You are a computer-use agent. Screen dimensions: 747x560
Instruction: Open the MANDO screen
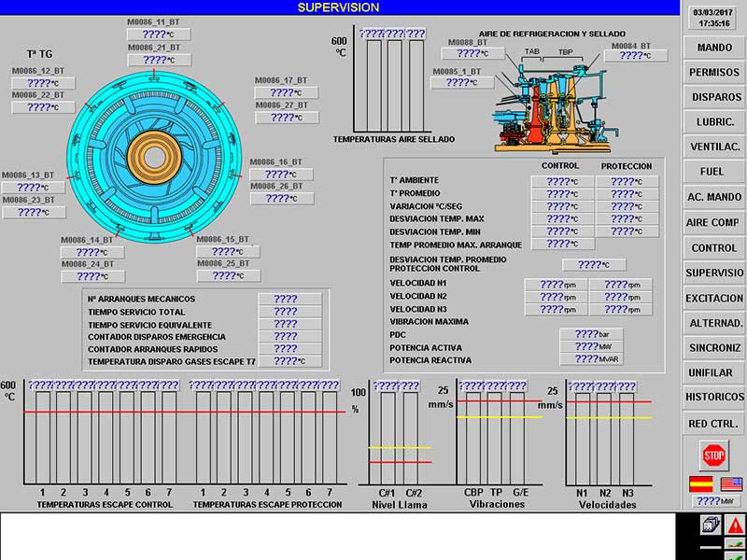click(x=713, y=48)
